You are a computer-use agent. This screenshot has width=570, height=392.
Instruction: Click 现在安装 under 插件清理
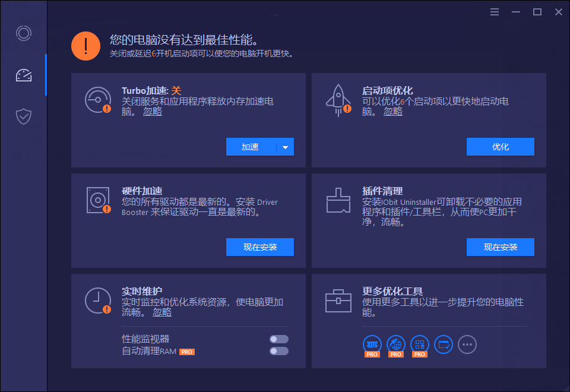coord(500,247)
